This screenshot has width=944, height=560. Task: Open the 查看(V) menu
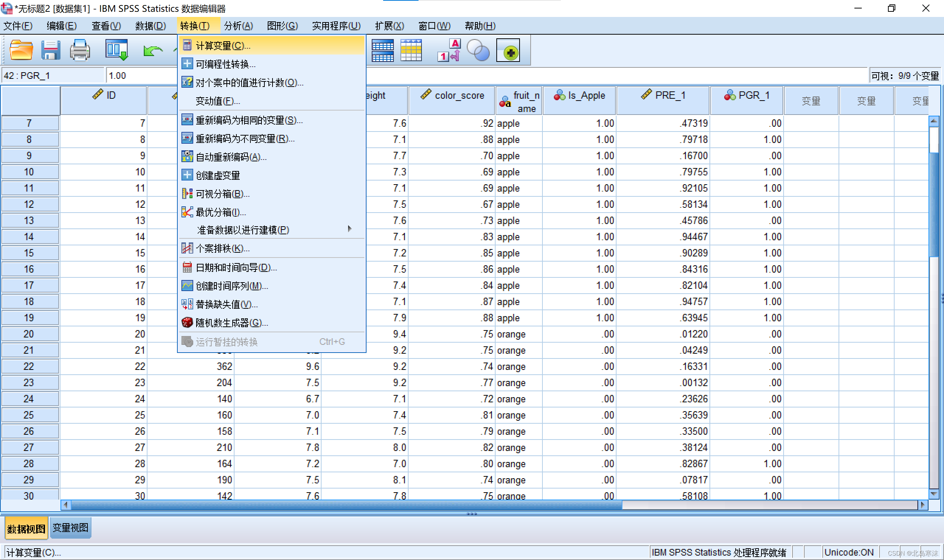point(106,26)
